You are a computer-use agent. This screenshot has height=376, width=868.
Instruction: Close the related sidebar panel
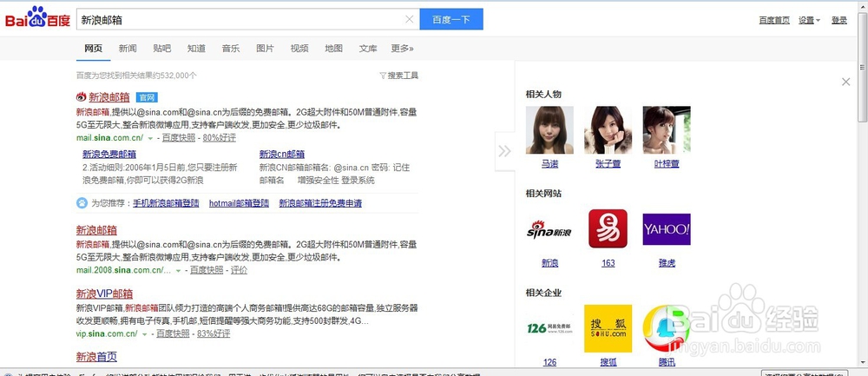pyautogui.click(x=845, y=82)
